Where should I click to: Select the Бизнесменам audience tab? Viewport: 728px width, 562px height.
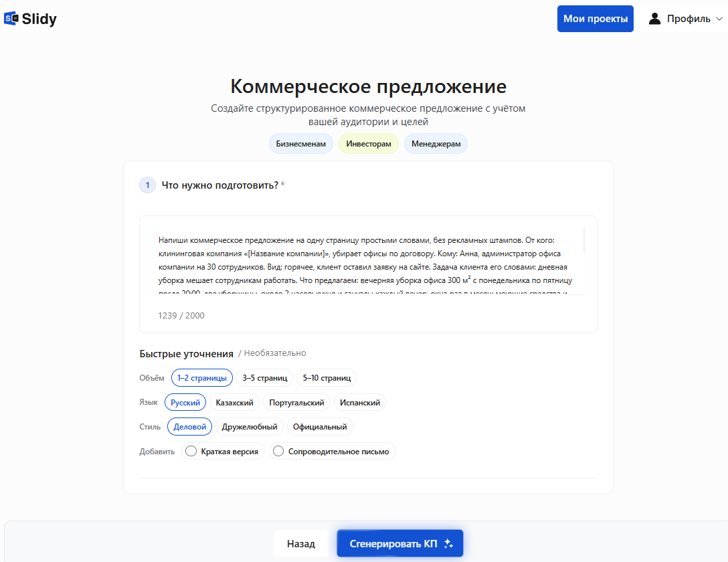pos(301,144)
